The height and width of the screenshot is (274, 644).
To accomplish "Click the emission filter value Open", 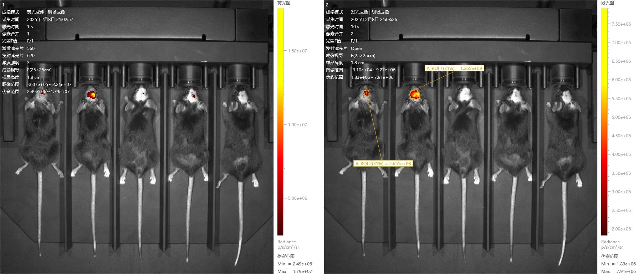I will pyautogui.click(x=356, y=49).
